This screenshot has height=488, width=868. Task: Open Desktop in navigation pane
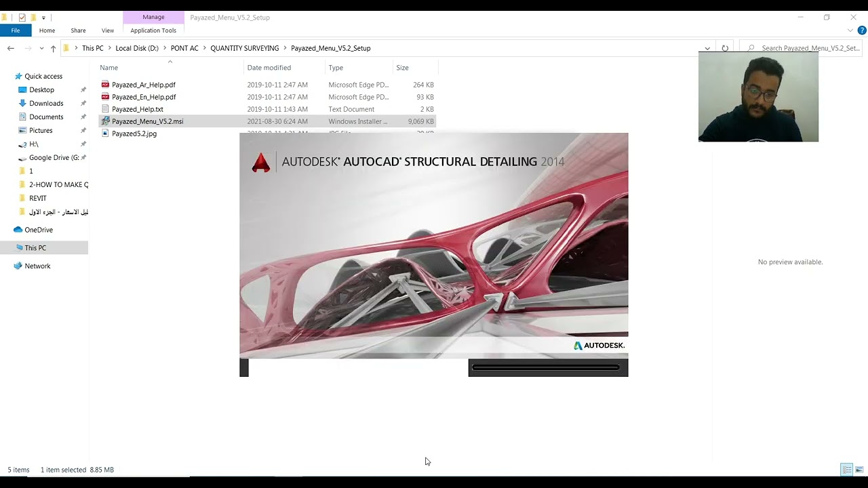click(x=41, y=90)
